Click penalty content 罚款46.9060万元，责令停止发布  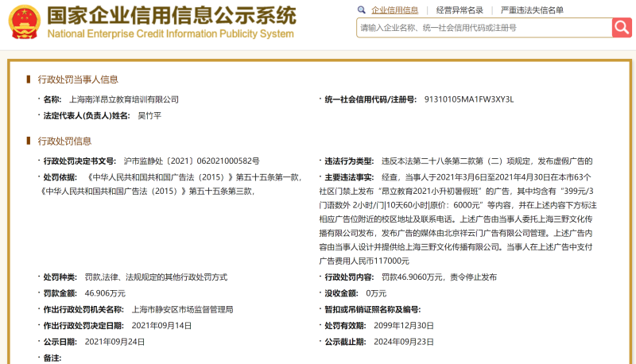(439, 277)
